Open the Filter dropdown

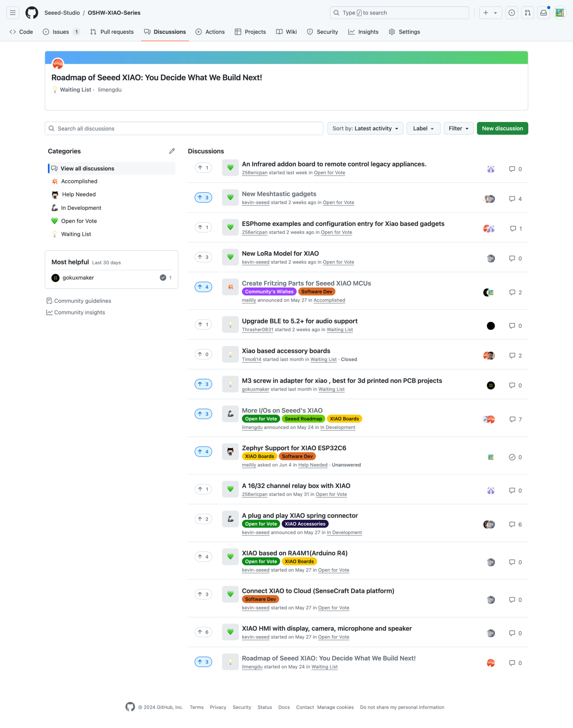click(x=458, y=128)
